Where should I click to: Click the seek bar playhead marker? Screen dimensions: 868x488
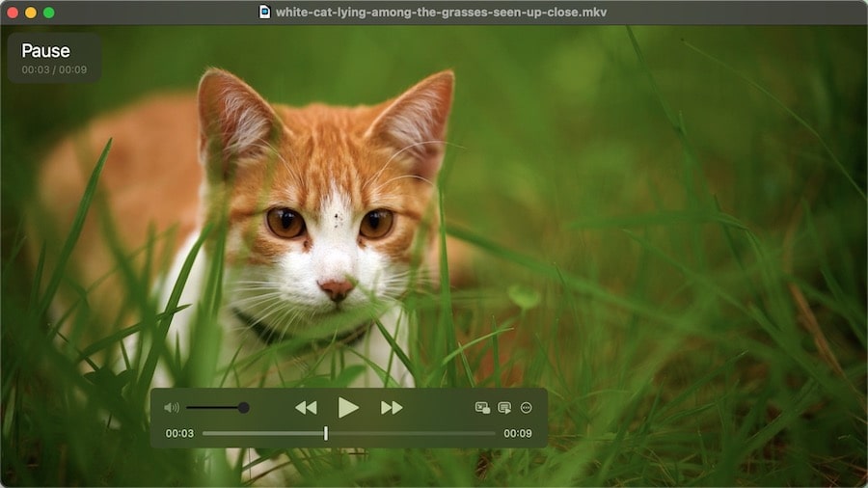pos(326,434)
